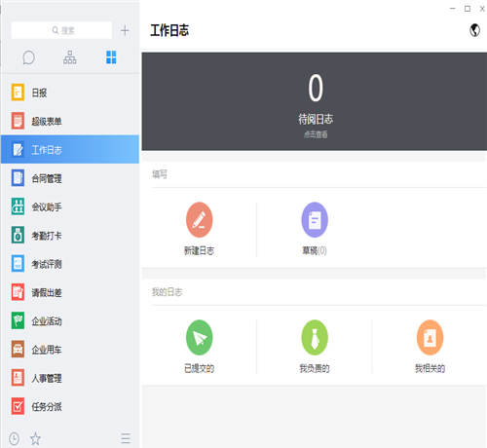
Task: Show favorites via star icon
Action: click(x=35, y=439)
